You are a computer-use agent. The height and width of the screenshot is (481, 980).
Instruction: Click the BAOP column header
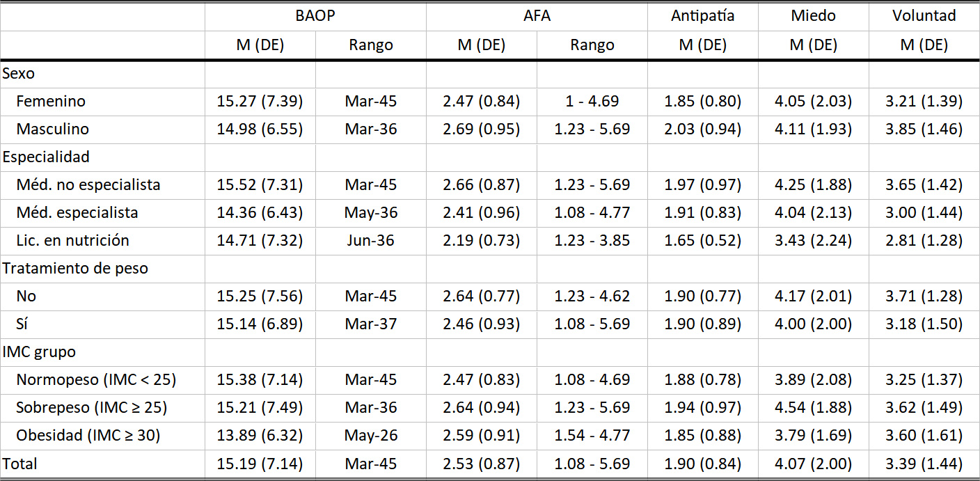pyautogui.click(x=315, y=15)
